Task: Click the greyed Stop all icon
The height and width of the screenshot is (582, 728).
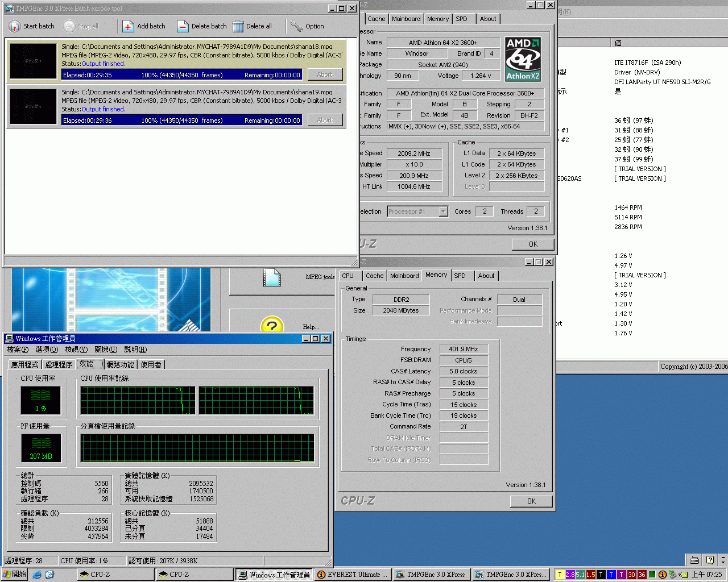Action: [x=69, y=26]
